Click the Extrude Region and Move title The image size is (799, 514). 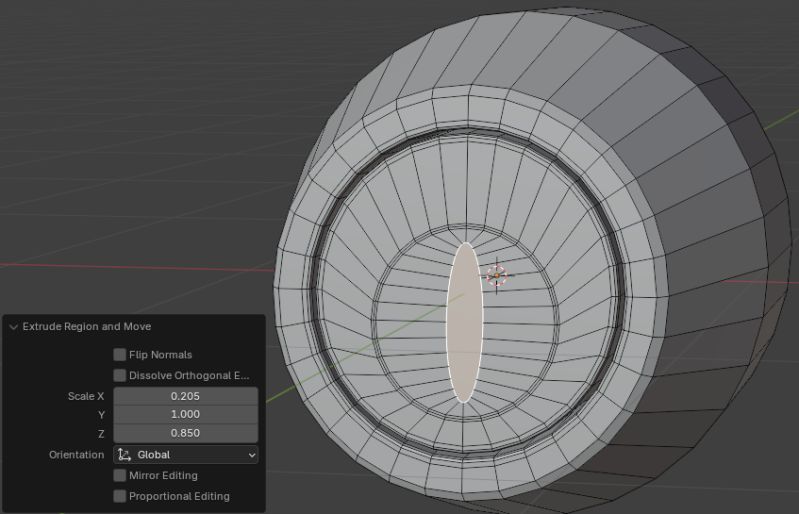pos(87,327)
